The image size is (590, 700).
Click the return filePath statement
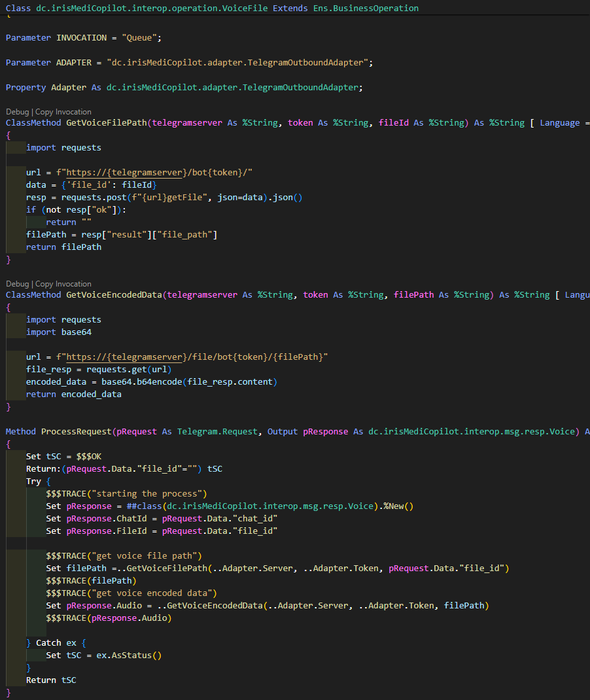click(x=64, y=247)
